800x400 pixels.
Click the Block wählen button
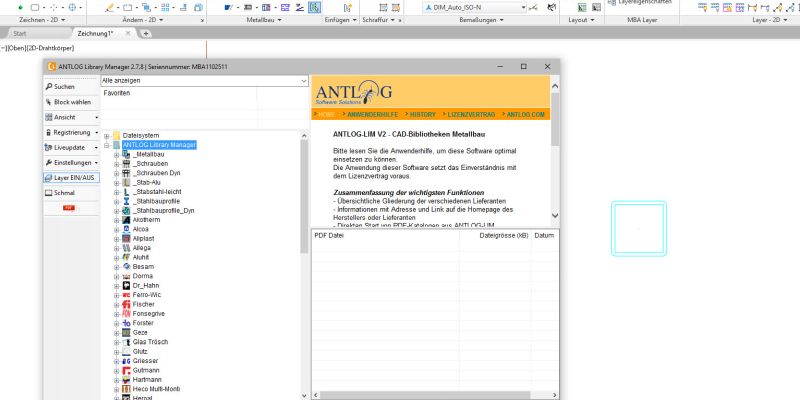tap(71, 102)
